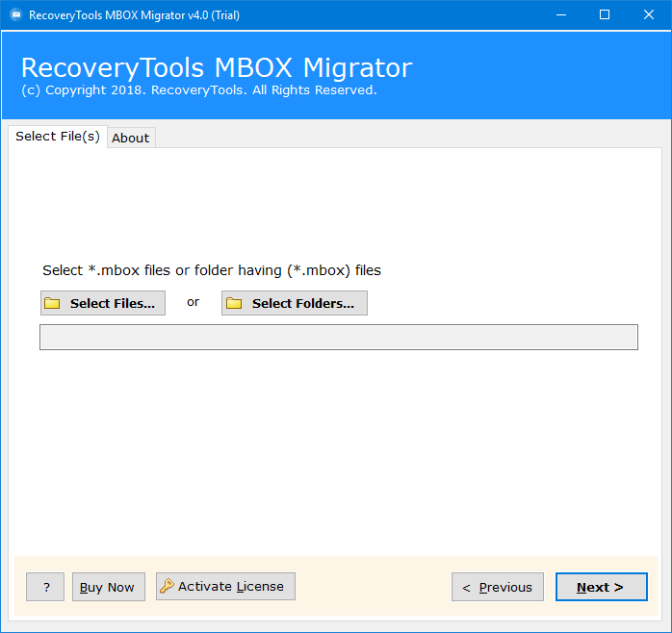Click the RecoveryTools MBOX Migrator banner heading
672x633 pixels.
tap(216, 67)
